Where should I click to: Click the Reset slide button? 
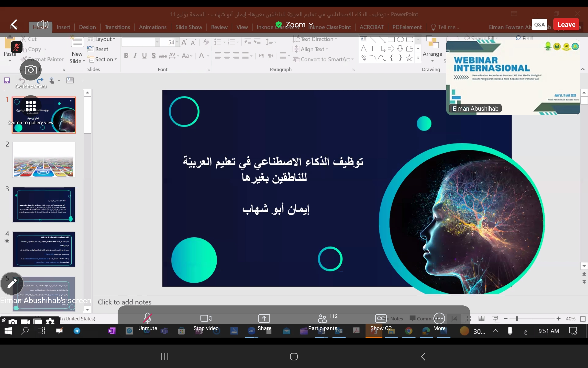tap(98, 49)
